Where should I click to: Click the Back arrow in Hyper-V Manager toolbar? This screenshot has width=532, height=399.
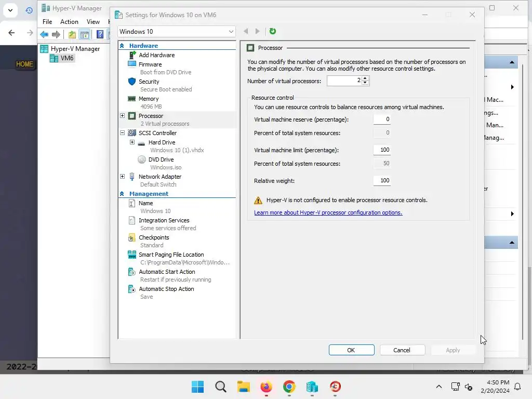44,34
